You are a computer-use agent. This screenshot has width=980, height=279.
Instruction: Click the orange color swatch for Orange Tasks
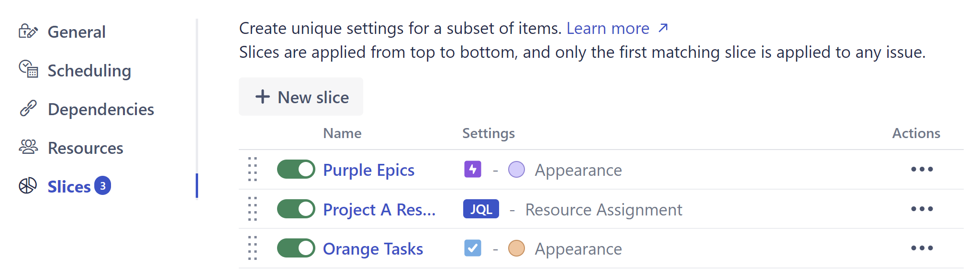click(x=516, y=248)
